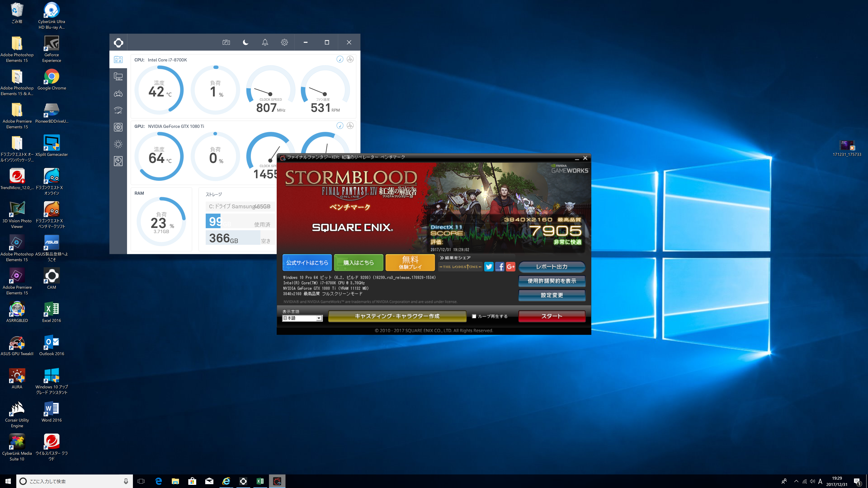This screenshot has width=868, height=488.
Task: Open ASUS GPU TweakII desktop icon
Action: tap(17, 345)
